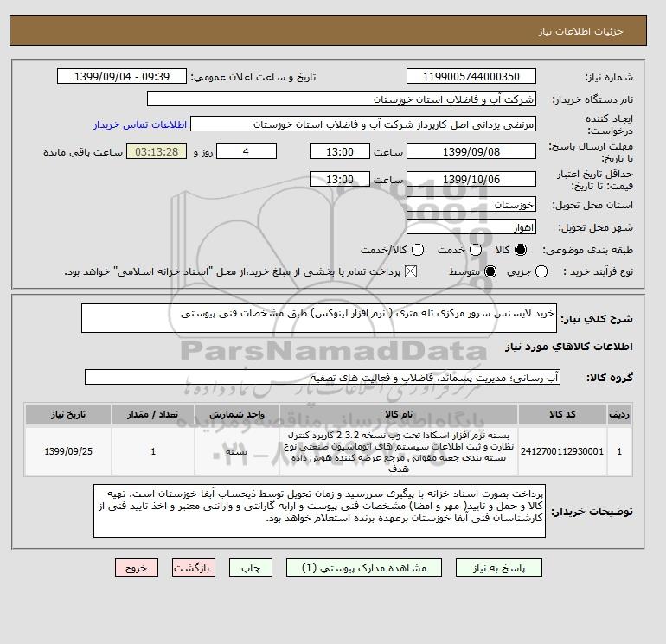Viewport: 666px width, 644px height.
Task: Toggle the Islamic treasury payment checkbox
Action: (411, 271)
